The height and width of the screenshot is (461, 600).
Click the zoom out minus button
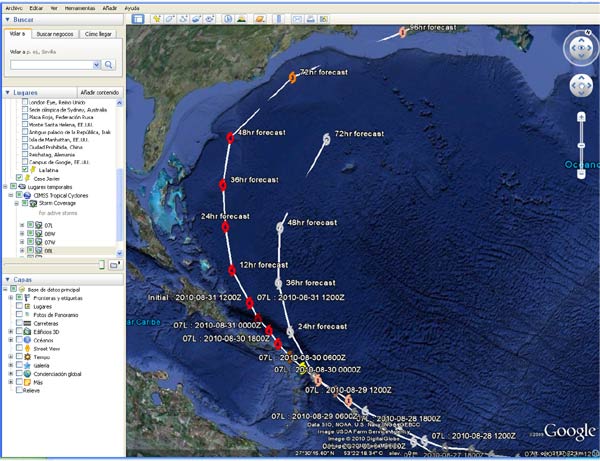(x=581, y=174)
